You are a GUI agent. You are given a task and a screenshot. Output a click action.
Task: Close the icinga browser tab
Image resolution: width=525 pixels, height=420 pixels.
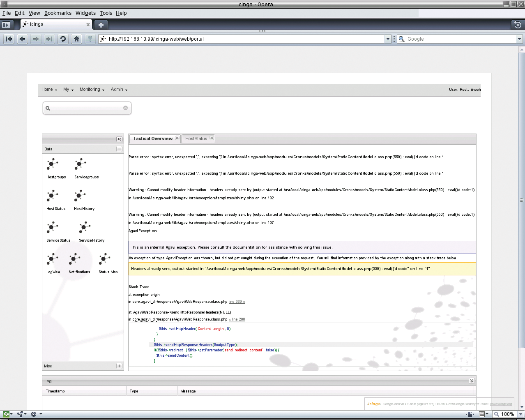point(88,25)
